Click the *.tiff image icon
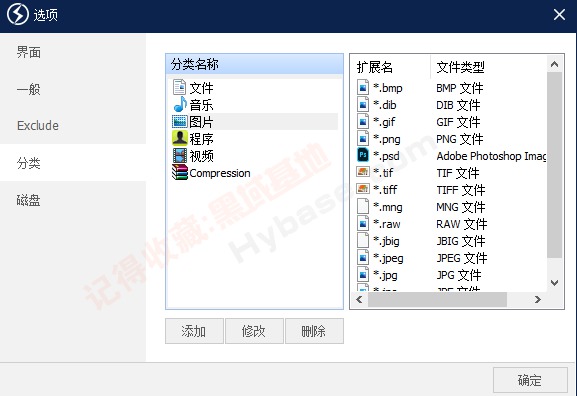This screenshot has width=577, height=396. tap(363, 189)
